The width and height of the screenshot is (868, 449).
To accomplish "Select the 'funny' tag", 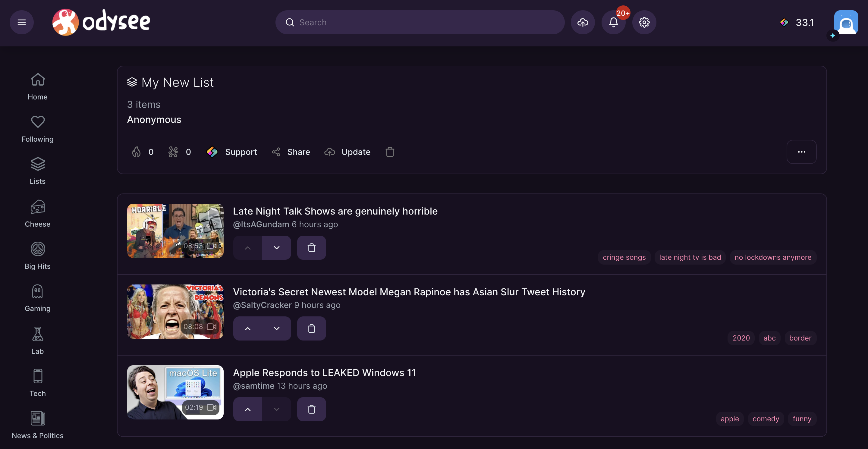I will [x=802, y=419].
